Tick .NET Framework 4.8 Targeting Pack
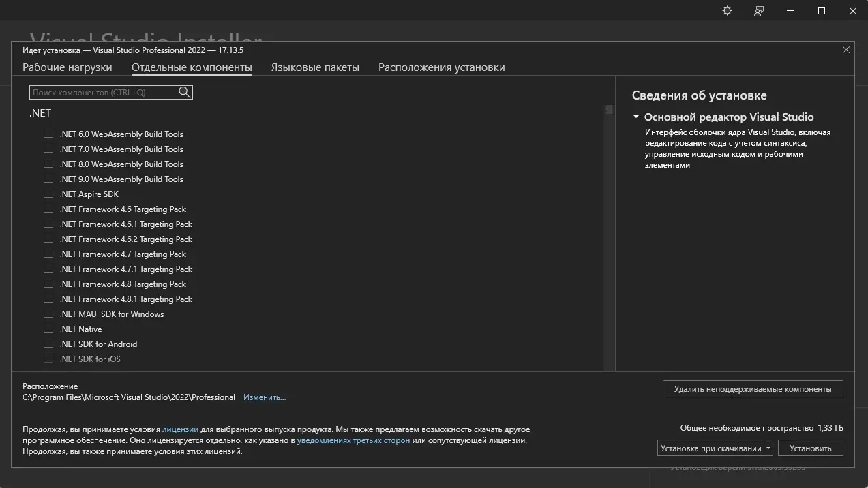The width and height of the screenshot is (868, 488). [x=48, y=284]
